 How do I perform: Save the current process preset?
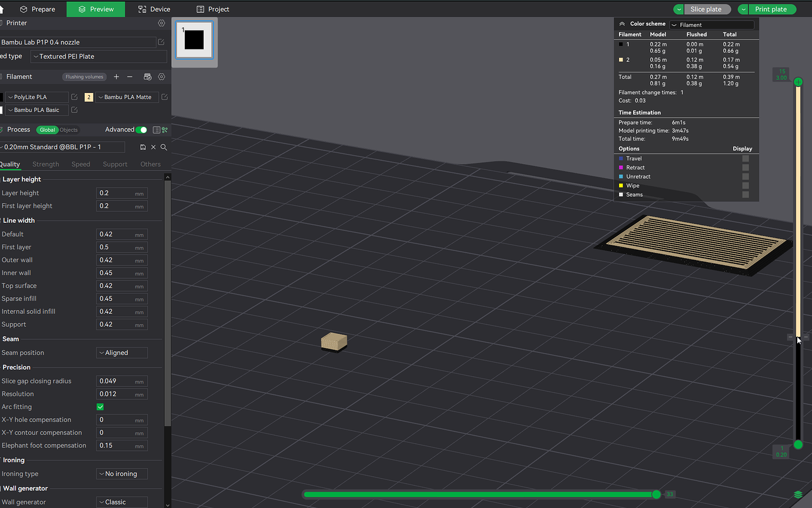click(143, 147)
